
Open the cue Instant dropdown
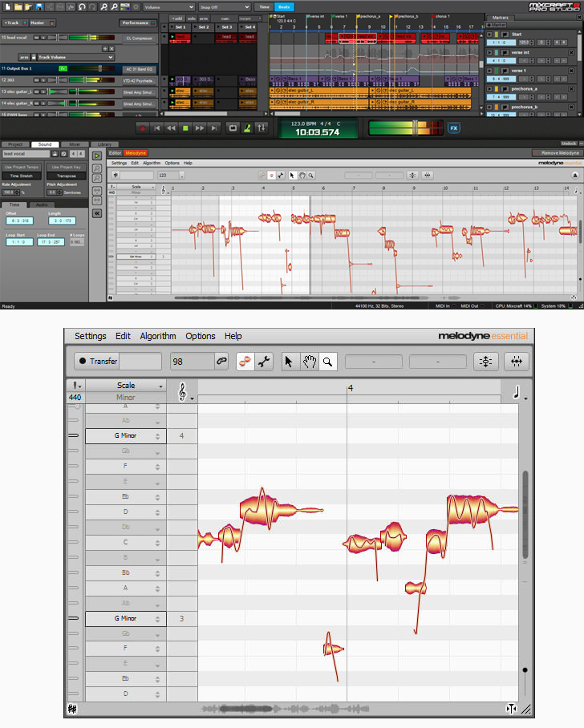click(x=250, y=19)
